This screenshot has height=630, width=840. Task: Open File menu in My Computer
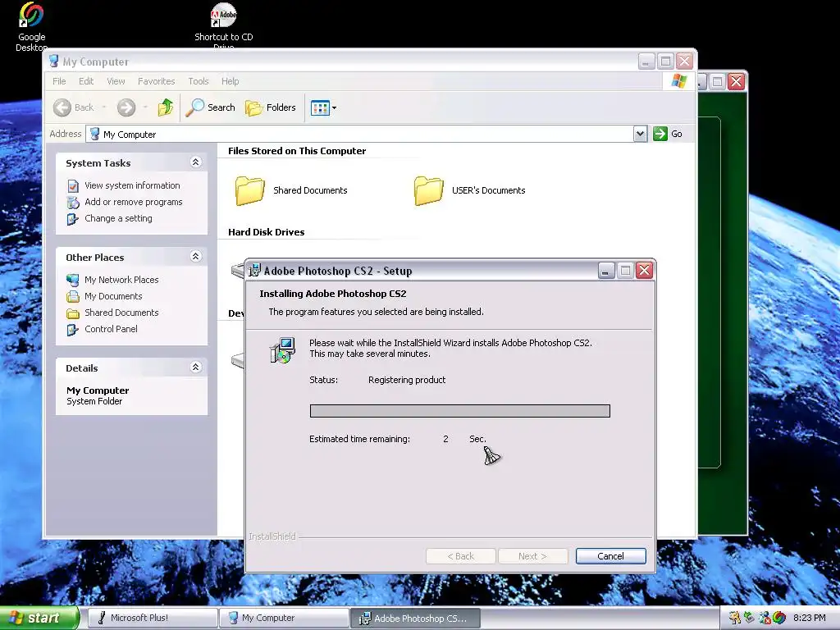59,81
